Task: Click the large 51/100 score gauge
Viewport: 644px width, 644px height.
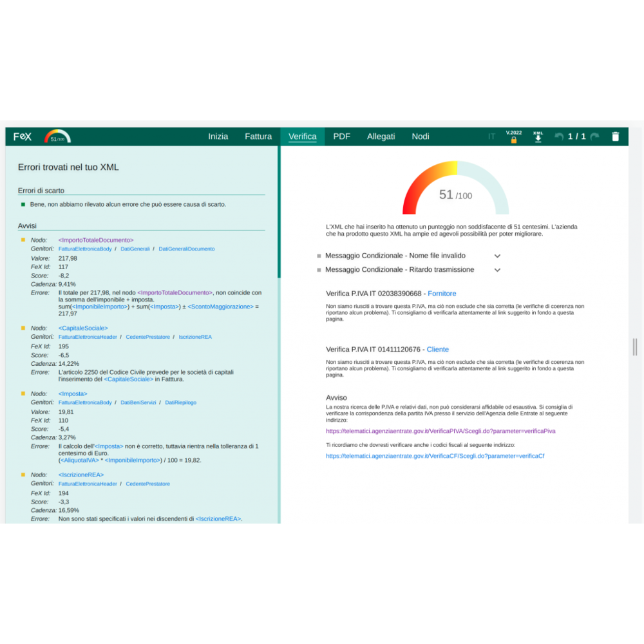Action: point(455,189)
